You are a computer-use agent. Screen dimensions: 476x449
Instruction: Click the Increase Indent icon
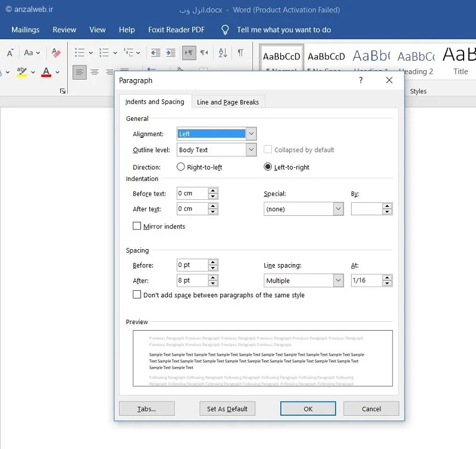click(x=171, y=53)
